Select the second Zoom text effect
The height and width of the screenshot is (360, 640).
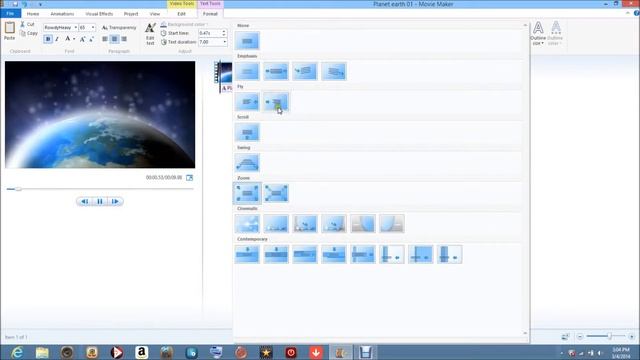point(276,193)
